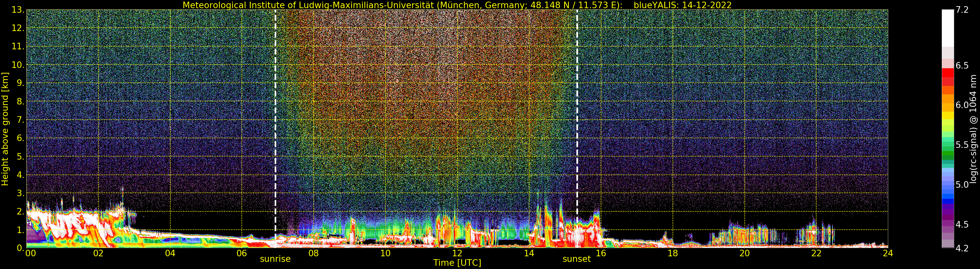Viewport: 980px width, 269px height.
Task: Click the '20' time axis tick label
Action: point(744,253)
